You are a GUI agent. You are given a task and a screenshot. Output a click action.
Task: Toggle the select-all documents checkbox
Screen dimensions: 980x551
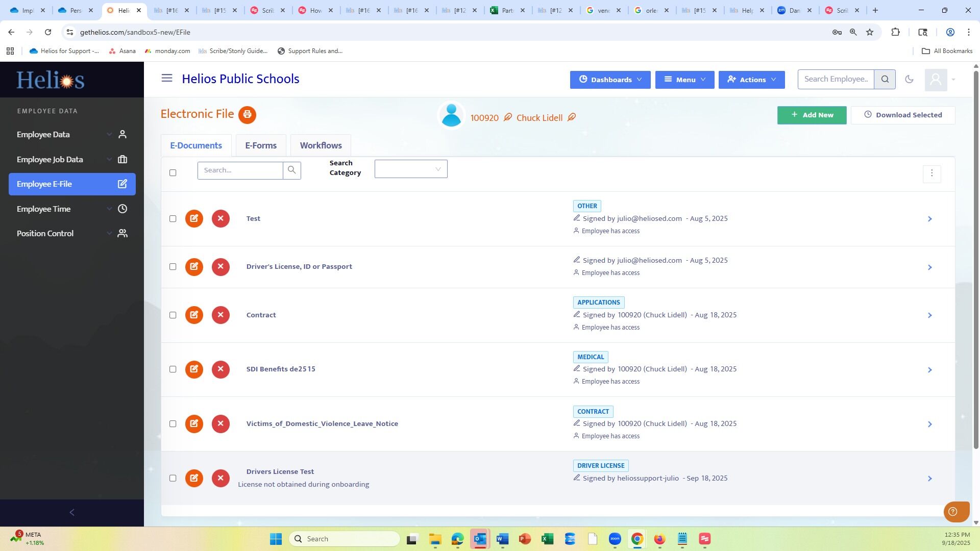[x=173, y=173]
